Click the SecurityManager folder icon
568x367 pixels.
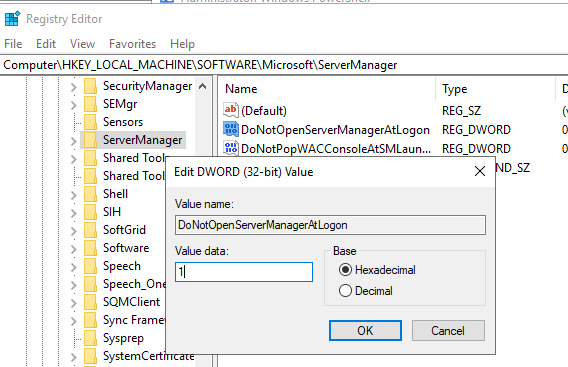pyautogui.click(x=90, y=86)
